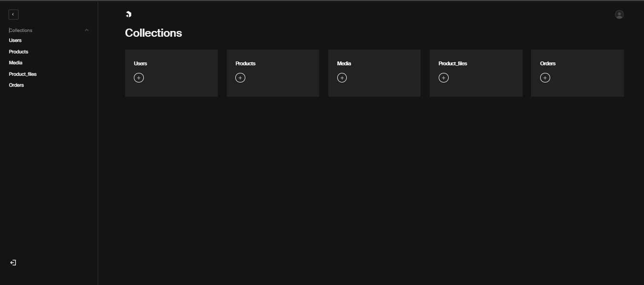The height and width of the screenshot is (285, 644).
Task: Create new entry on the Media card
Action: pos(342,78)
